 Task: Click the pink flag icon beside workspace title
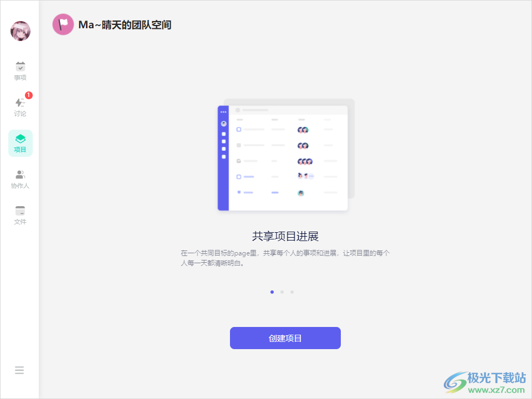click(63, 24)
